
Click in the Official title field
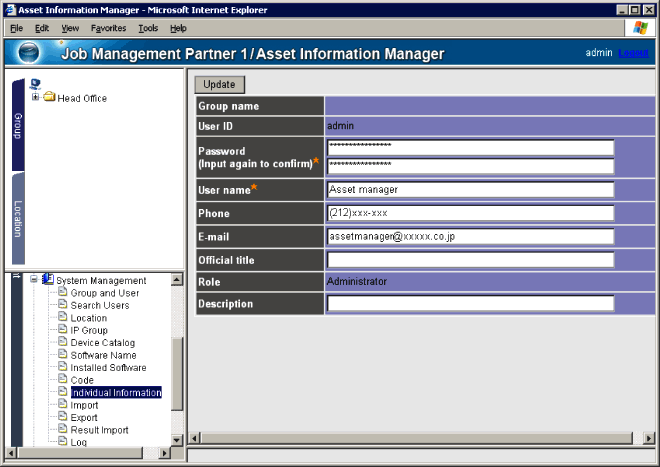(x=470, y=260)
